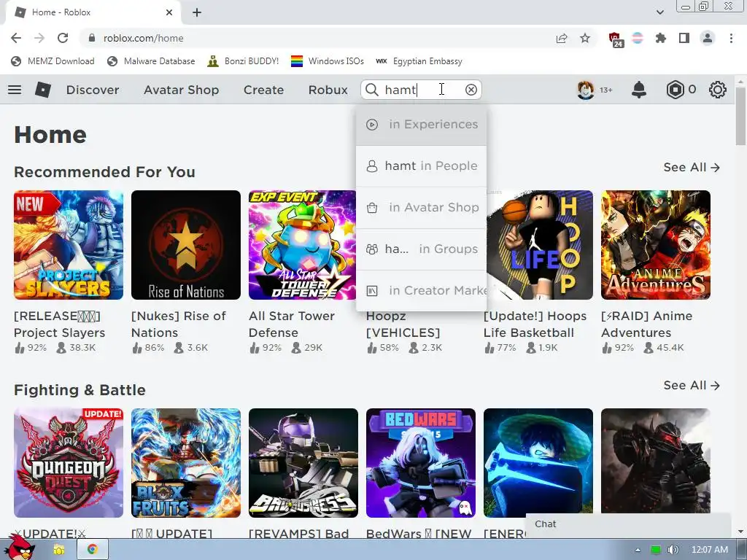
Task: Go back in browser history
Action: coord(16,38)
